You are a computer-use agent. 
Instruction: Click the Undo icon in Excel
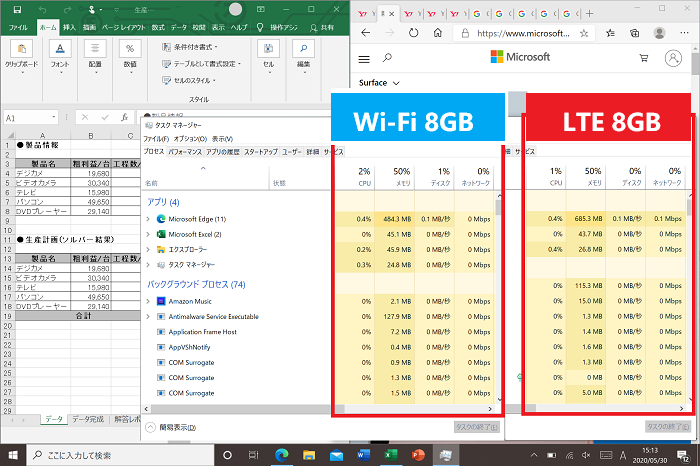coord(42,9)
